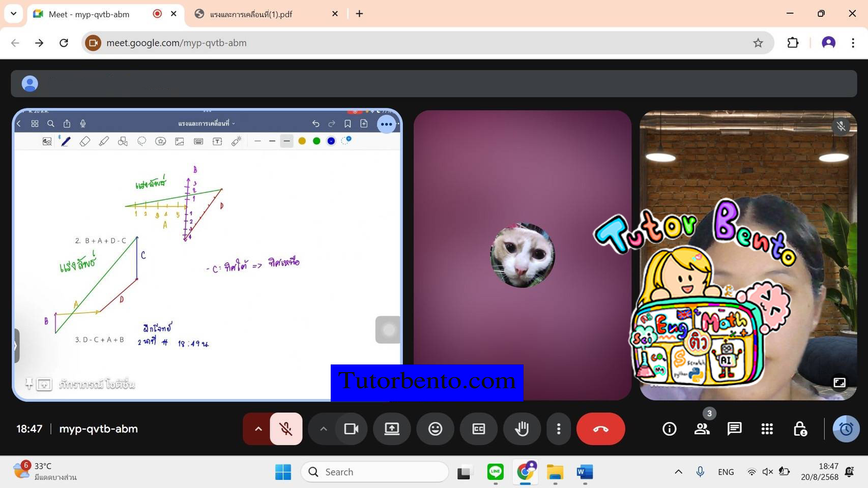
Task: Switch to the PDF browser tab
Action: (266, 14)
